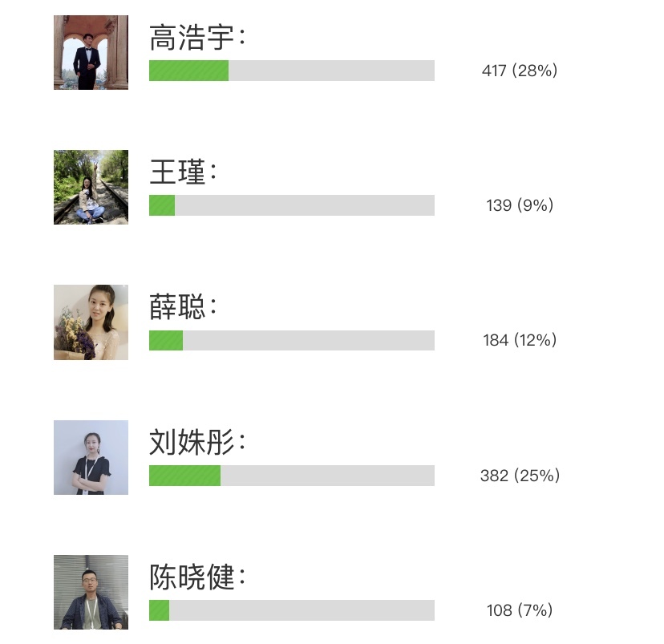Viewport: 664px width, 644px height.
Task: Click the 108 (7%) vote count
Action: [520, 610]
